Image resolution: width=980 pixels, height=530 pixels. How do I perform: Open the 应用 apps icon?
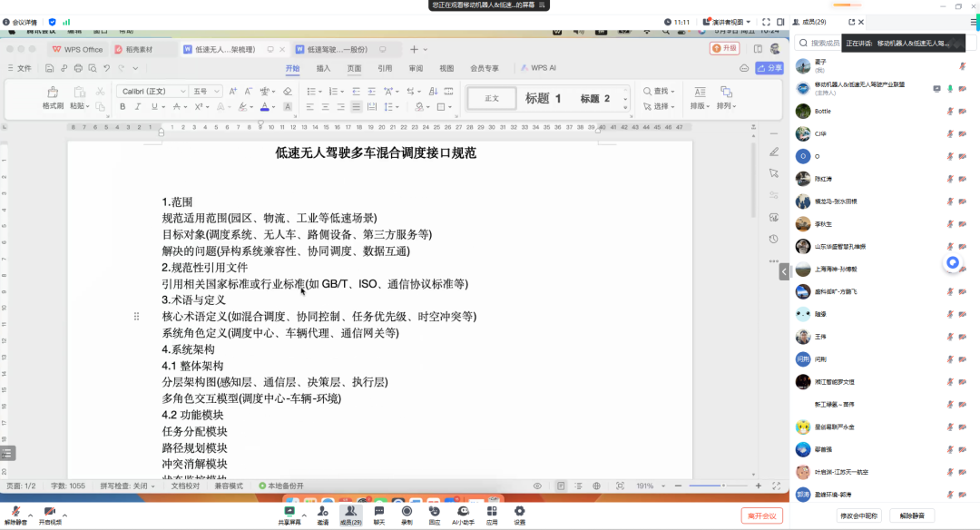(492, 514)
